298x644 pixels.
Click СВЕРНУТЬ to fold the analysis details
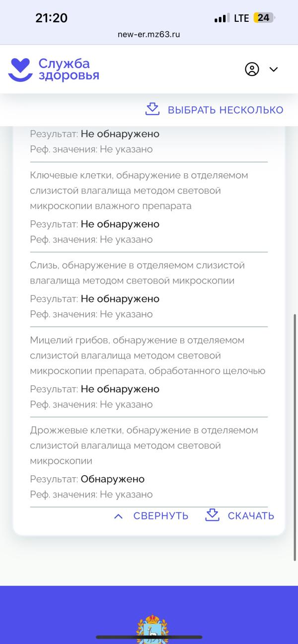161,516
